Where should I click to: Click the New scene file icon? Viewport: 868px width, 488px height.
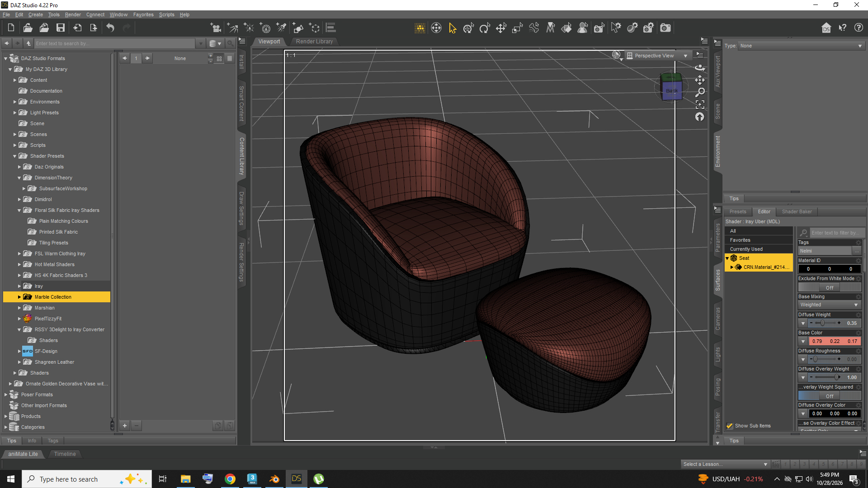pos(11,28)
